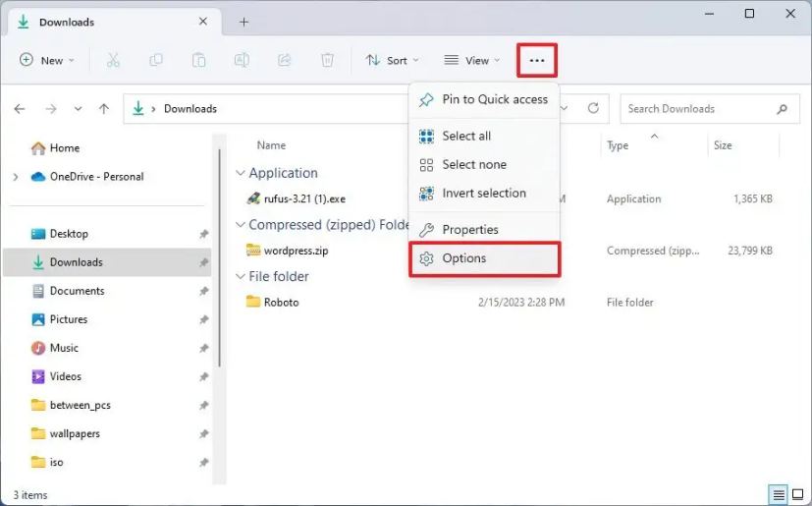This screenshot has height=506, width=812.
Task: Switch to large thumbnails view icon
Action: [798, 495]
